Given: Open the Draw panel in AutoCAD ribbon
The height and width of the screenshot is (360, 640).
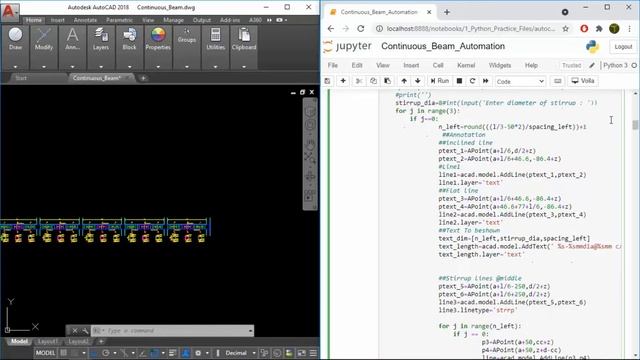Looking at the screenshot, I should [x=16, y=39].
